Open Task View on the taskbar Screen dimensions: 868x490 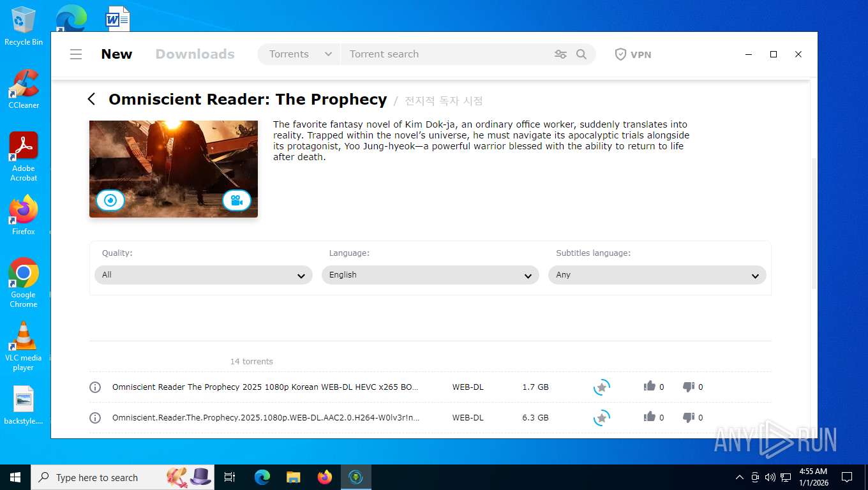coord(230,477)
